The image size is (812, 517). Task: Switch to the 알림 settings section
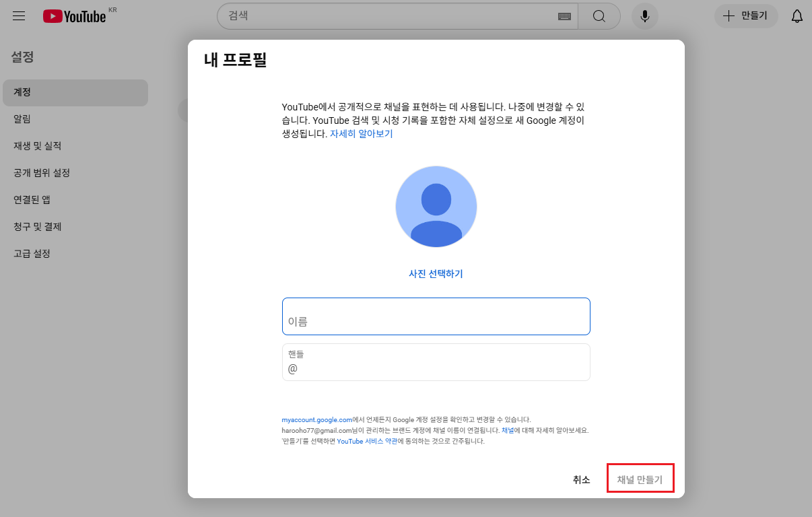click(75, 119)
